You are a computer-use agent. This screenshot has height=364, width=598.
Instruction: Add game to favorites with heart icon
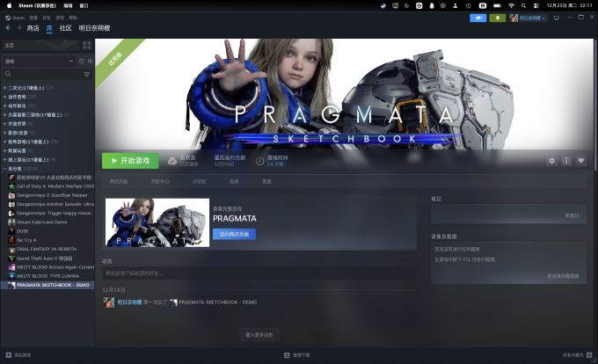click(x=580, y=161)
